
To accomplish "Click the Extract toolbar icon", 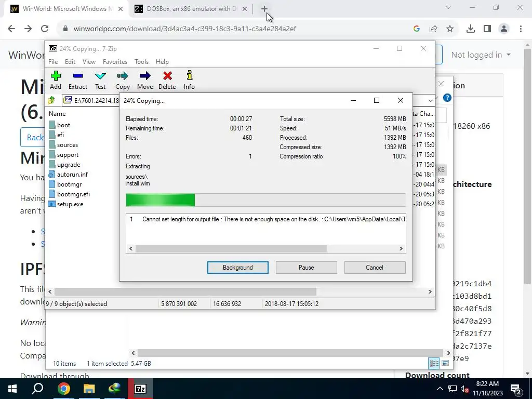I will 78,81.
